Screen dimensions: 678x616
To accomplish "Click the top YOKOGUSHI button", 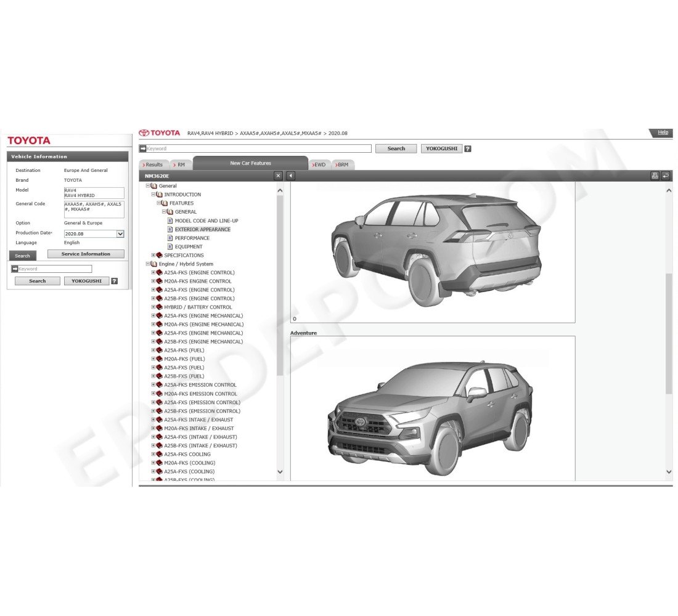I will click(441, 148).
